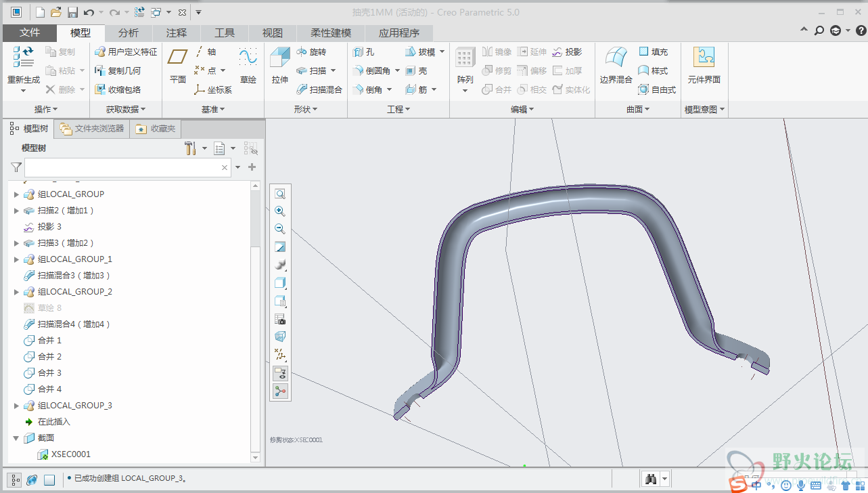Toggle the spin center icon

(x=280, y=391)
